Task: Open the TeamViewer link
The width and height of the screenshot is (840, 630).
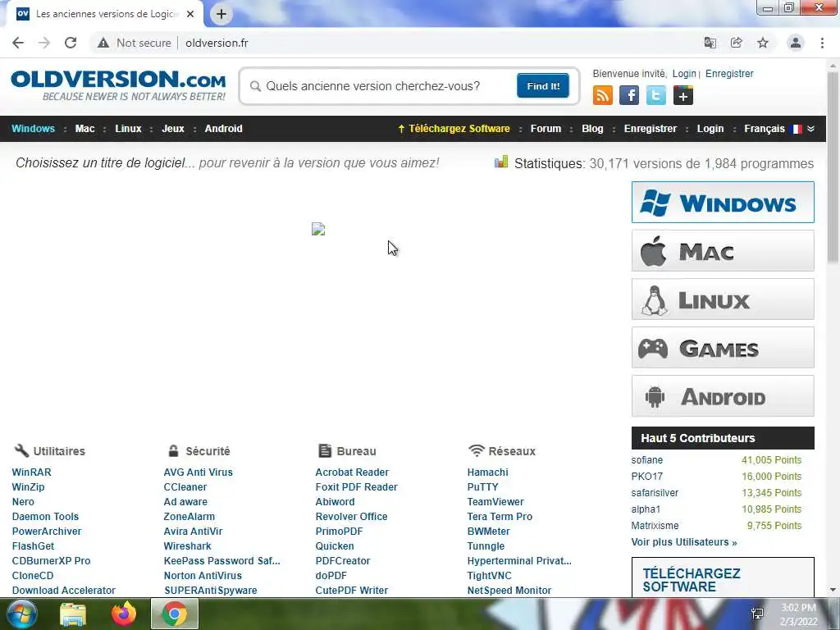Action: pos(495,502)
